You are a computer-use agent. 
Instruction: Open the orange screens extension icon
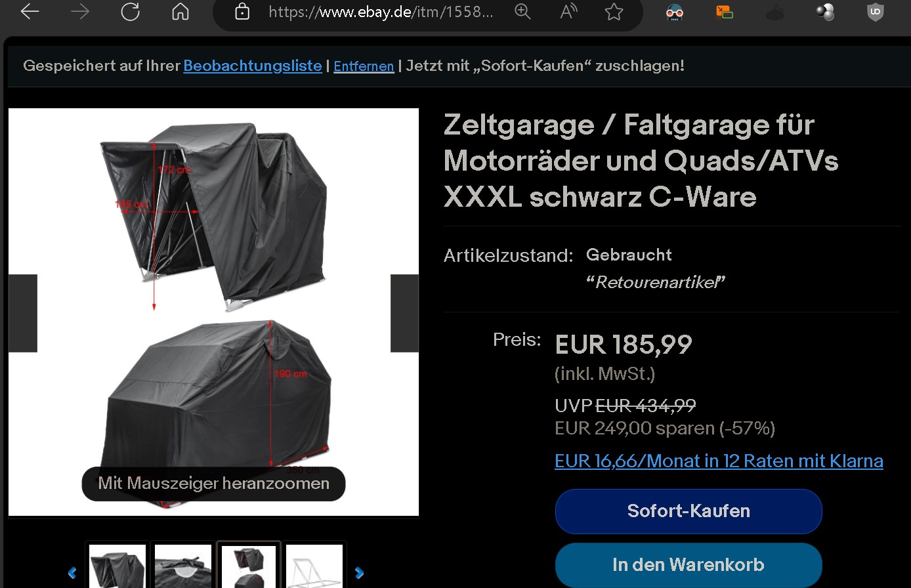pos(725,12)
